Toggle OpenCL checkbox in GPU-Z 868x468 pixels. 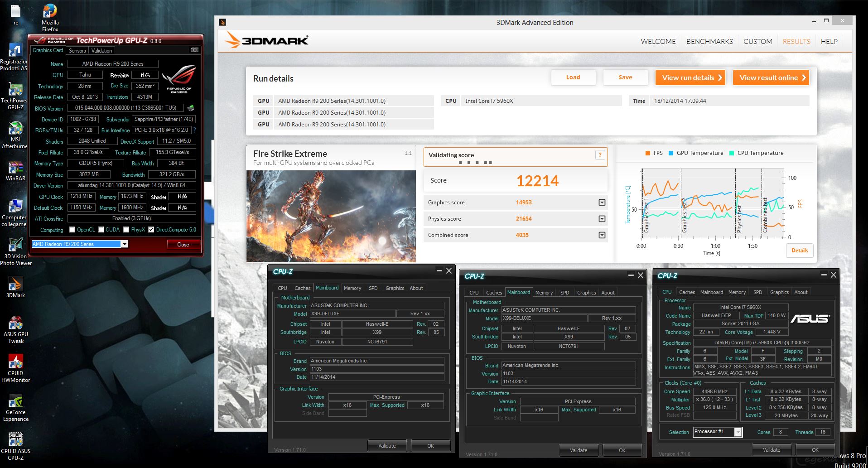pos(72,230)
